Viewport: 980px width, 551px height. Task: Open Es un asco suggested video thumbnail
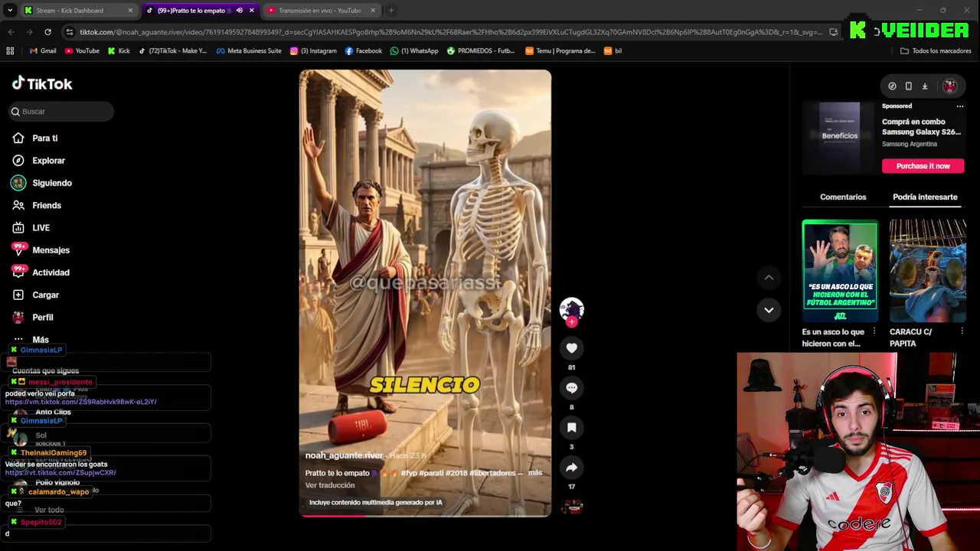click(840, 271)
